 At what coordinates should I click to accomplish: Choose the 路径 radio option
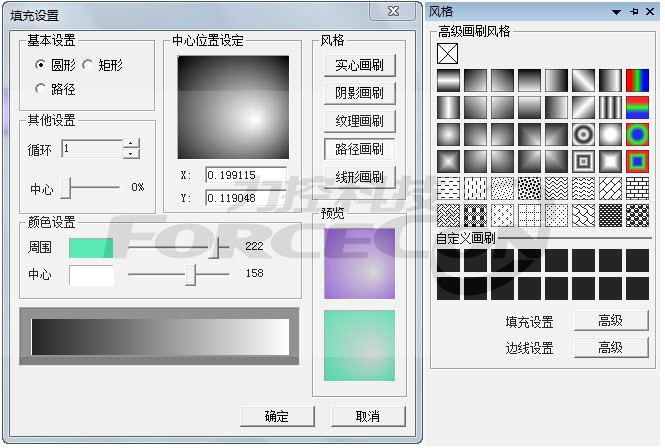(41, 89)
